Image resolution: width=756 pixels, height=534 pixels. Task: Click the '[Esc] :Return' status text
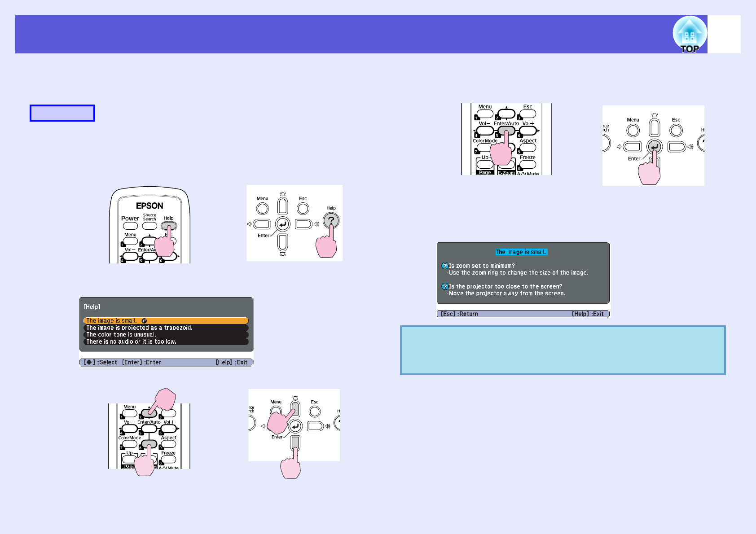click(x=459, y=314)
